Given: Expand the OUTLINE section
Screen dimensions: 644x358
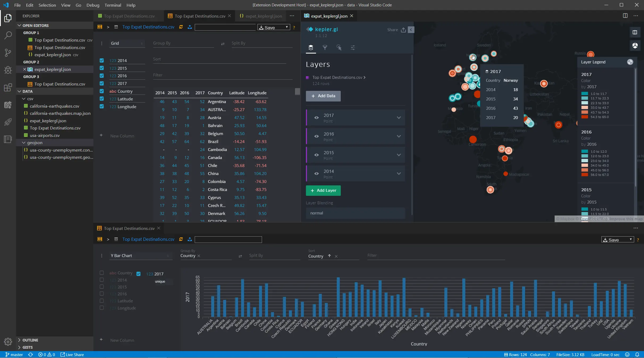Looking at the screenshot, I should [x=55, y=340].
